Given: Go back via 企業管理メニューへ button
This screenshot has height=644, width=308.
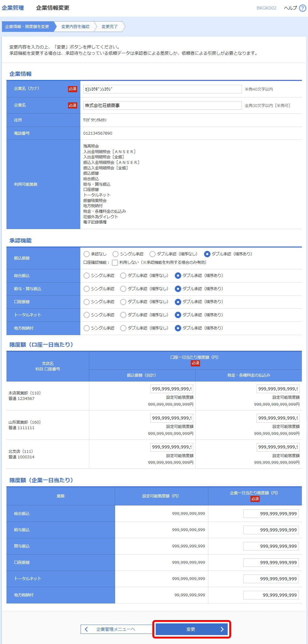Looking at the screenshot, I should coord(116,629).
